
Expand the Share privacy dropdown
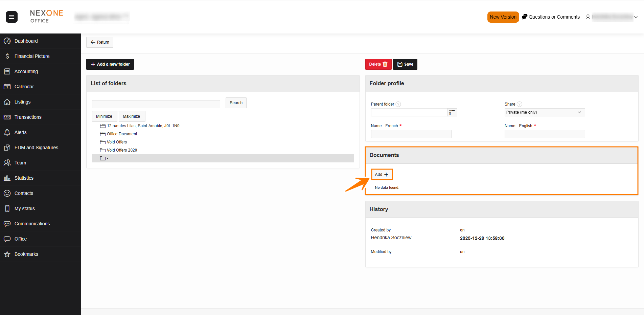(544, 112)
